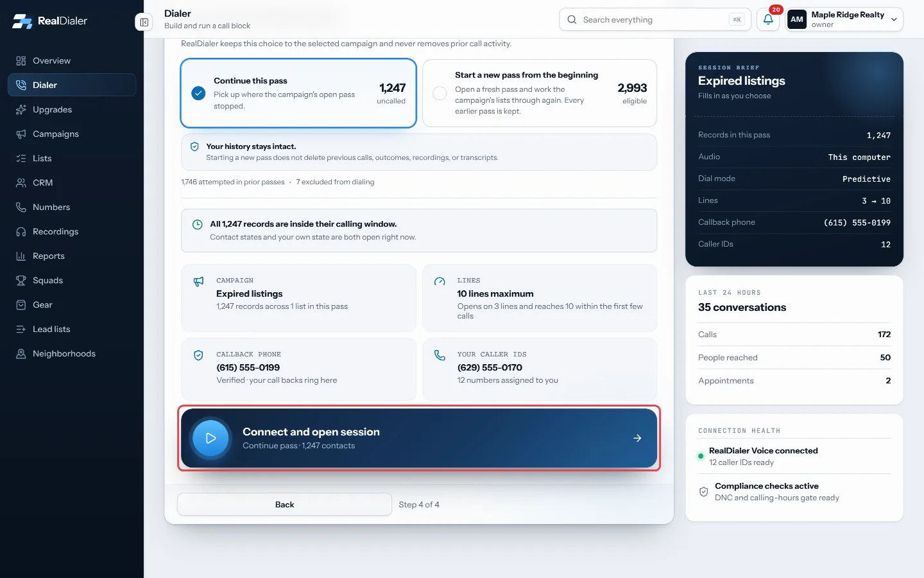Click the Upgrades sparkle icon

[x=21, y=110]
